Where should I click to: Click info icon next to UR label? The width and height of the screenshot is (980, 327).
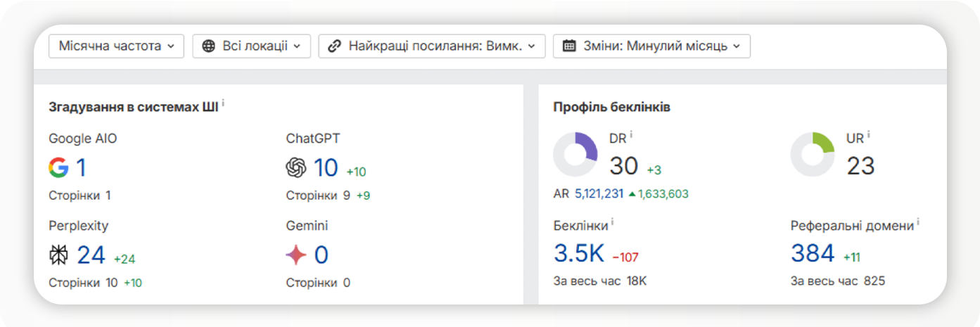(x=868, y=134)
